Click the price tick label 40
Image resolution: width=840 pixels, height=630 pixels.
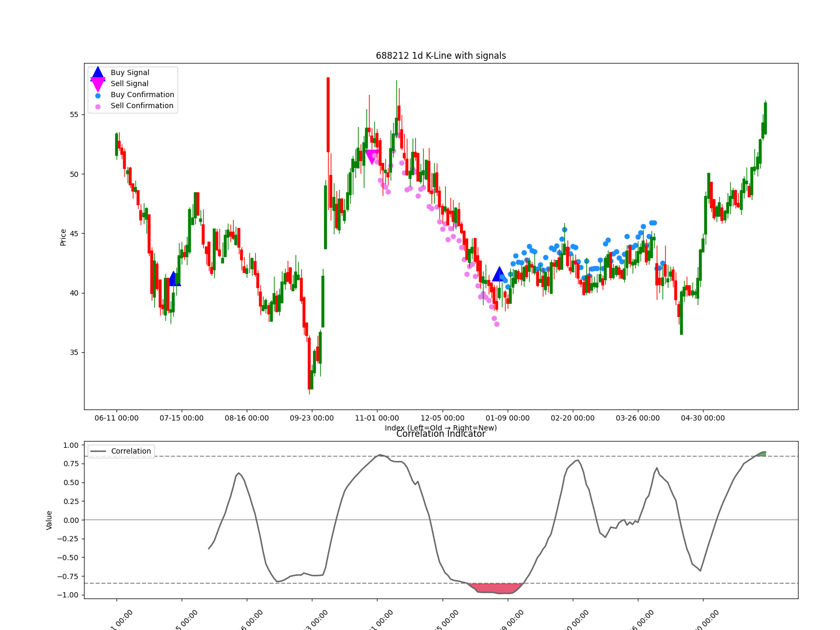click(x=73, y=293)
